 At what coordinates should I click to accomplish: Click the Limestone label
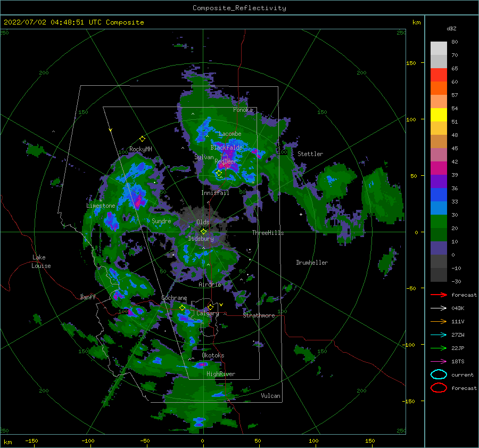pyautogui.click(x=101, y=206)
